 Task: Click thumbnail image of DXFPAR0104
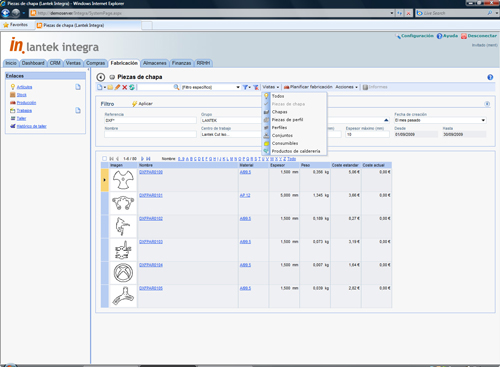point(123,273)
